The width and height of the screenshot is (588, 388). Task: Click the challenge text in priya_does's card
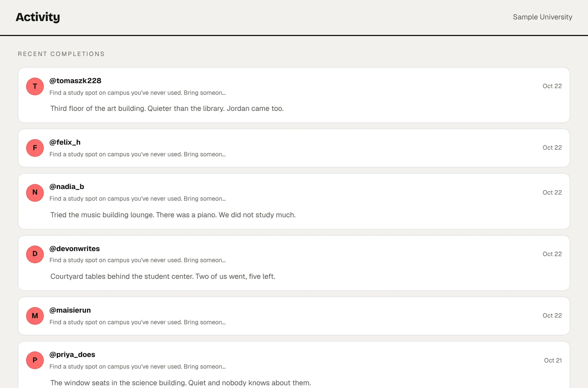point(137,367)
